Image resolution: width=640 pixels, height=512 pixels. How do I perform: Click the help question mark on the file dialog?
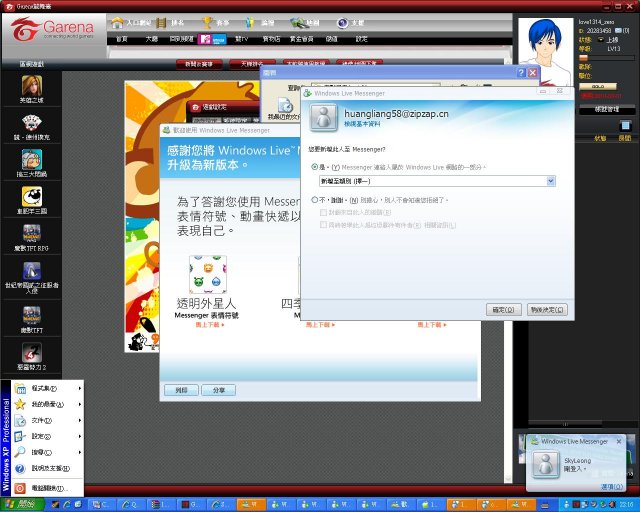[521, 73]
